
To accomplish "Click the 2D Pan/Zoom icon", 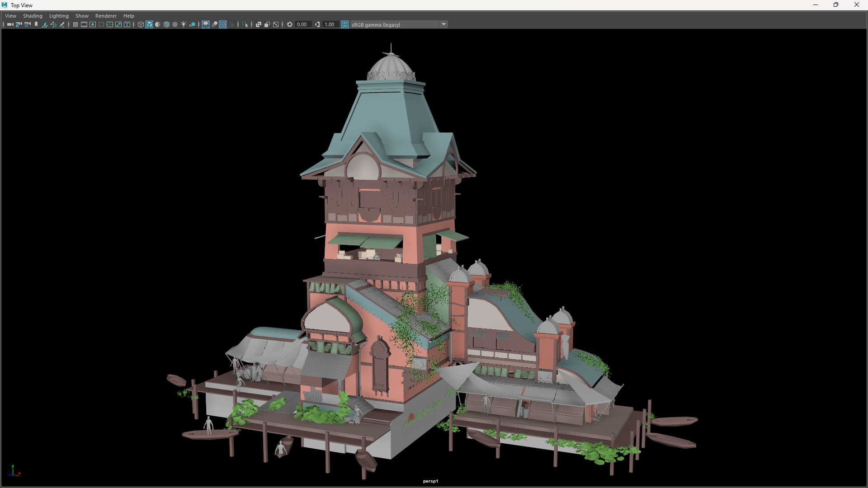I will click(53, 24).
